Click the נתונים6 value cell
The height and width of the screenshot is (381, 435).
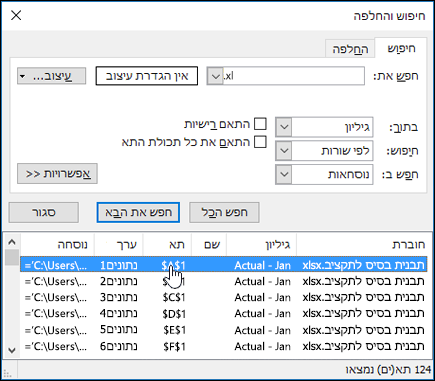(x=119, y=346)
